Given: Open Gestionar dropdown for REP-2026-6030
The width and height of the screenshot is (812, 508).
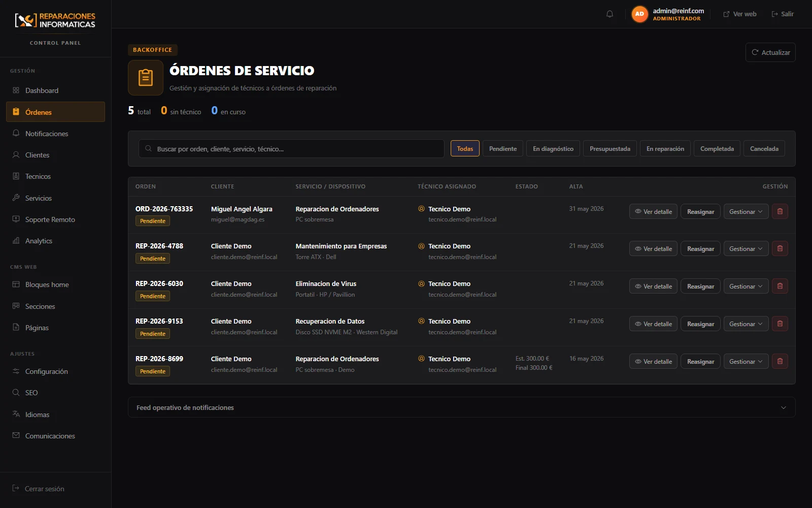Looking at the screenshot, I should tap(746, 286).
